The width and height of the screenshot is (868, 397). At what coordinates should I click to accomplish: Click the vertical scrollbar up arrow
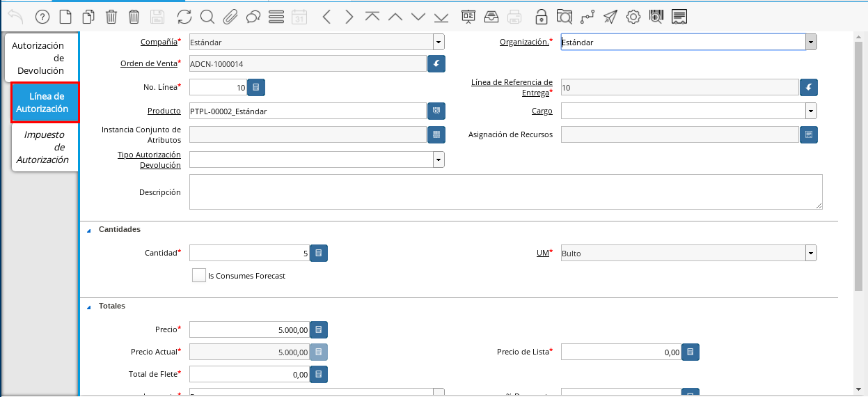[x=858, y=37]
